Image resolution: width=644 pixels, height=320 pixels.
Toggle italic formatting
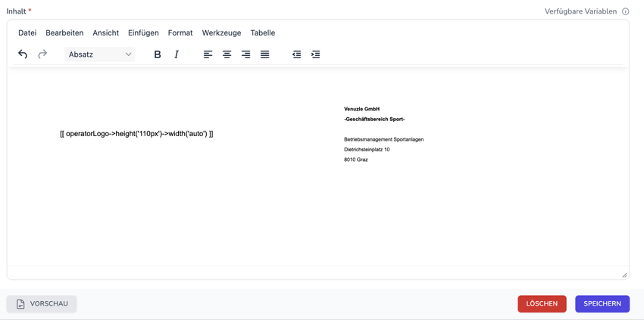(x=177, y=54)
